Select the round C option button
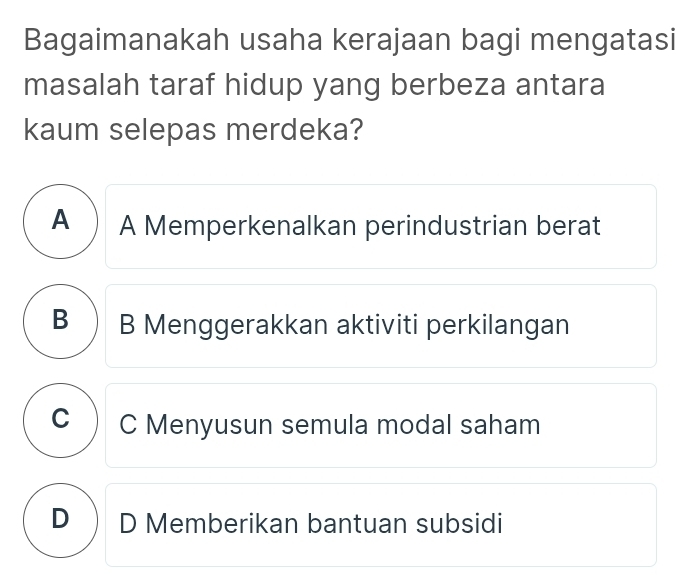This screenshot has width=690, height=575. (x=62, y=422)
